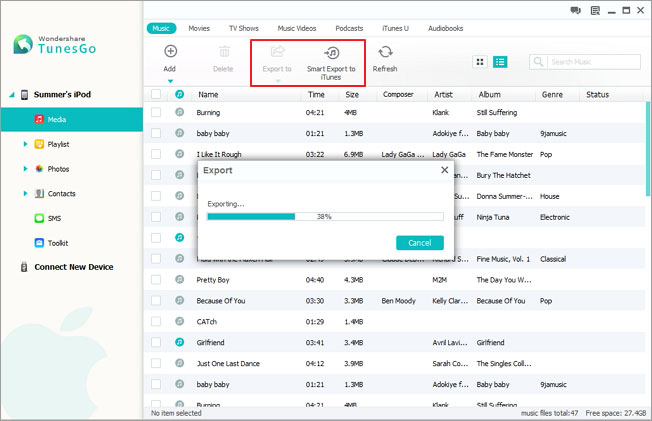Expand the Photos tree arrow

pyautogui.click(x=25, y=169)
